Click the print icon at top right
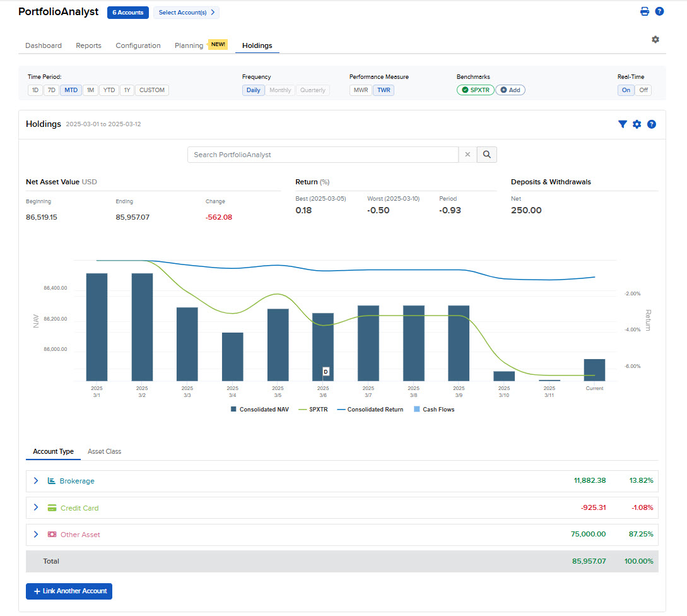 [644, 11]
